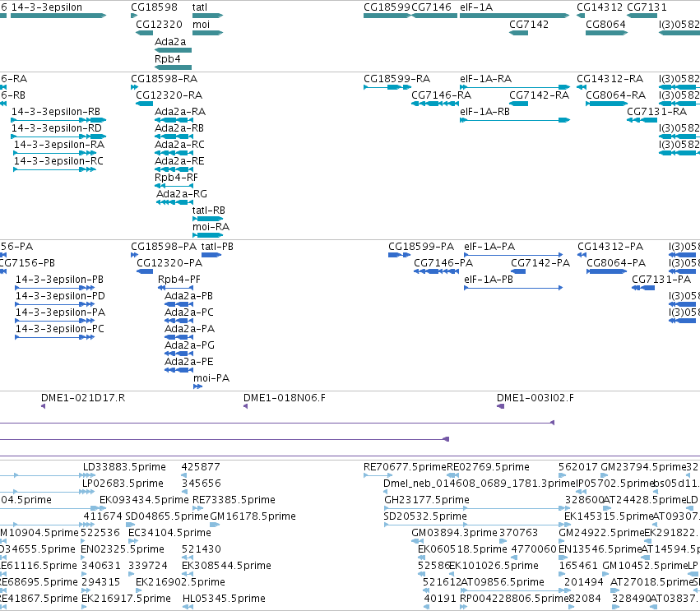Select the CG7142 gene label
Screen dimensions: 700x611
click(x=529, y=24)
